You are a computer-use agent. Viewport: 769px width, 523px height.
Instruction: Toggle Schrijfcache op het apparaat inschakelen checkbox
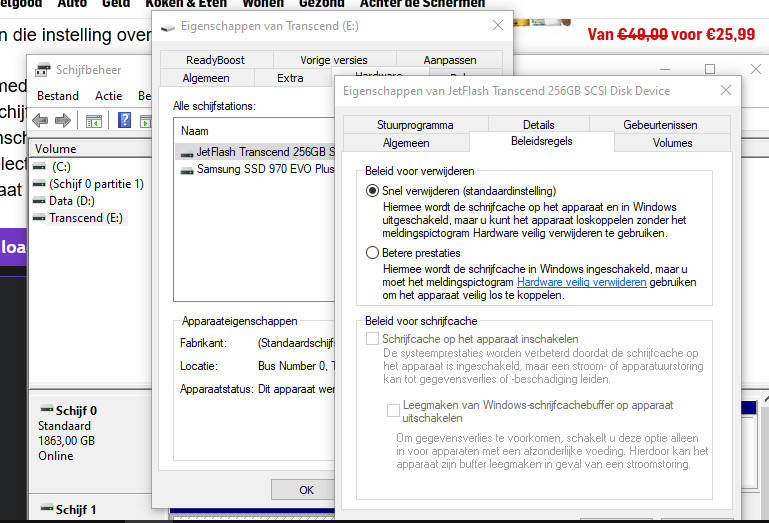tap(372, 339)
